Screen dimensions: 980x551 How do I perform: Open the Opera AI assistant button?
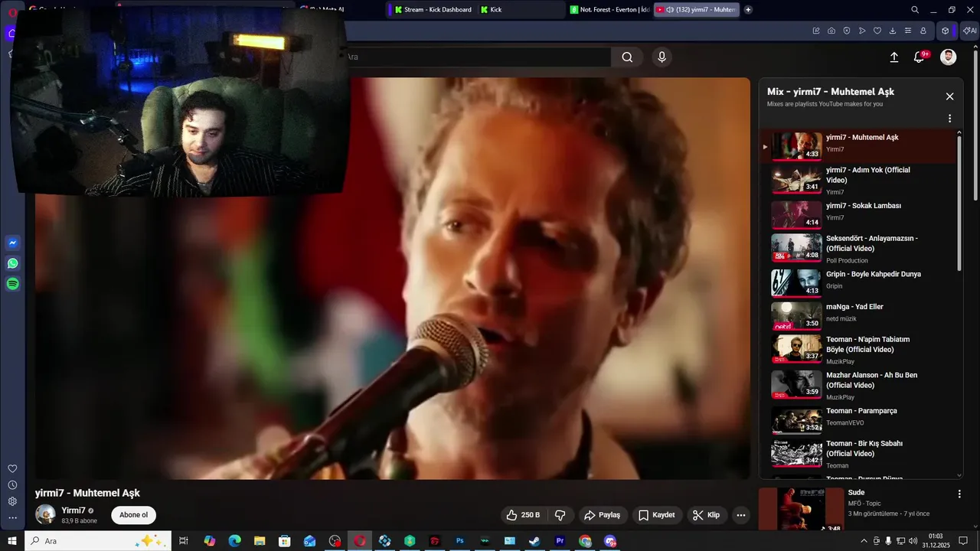[969, 31]
